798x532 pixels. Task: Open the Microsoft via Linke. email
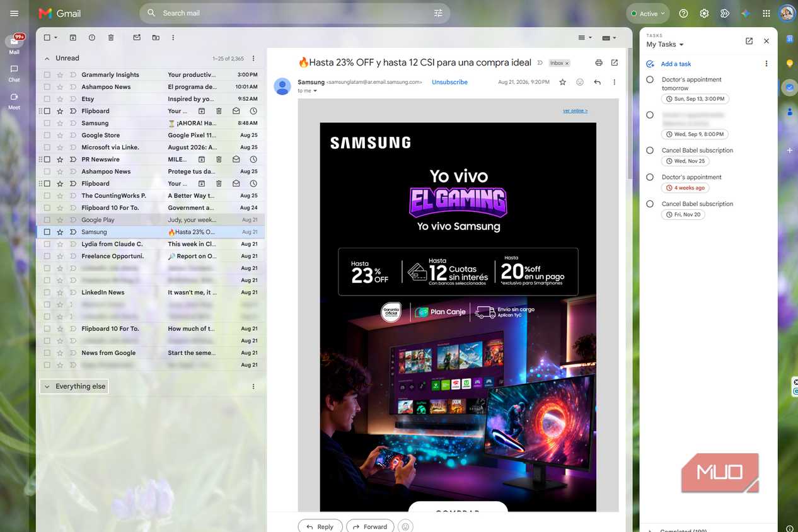click(x=151, y=147)
